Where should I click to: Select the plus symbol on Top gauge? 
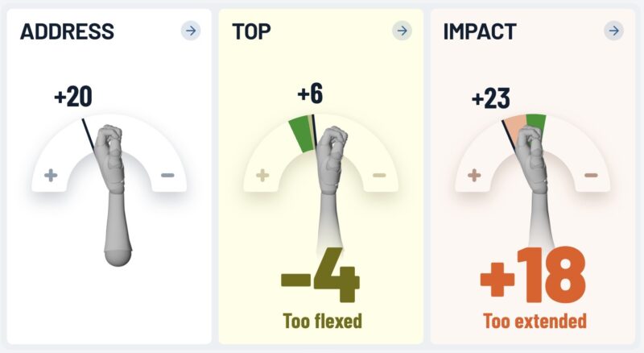tap(262, 175)
